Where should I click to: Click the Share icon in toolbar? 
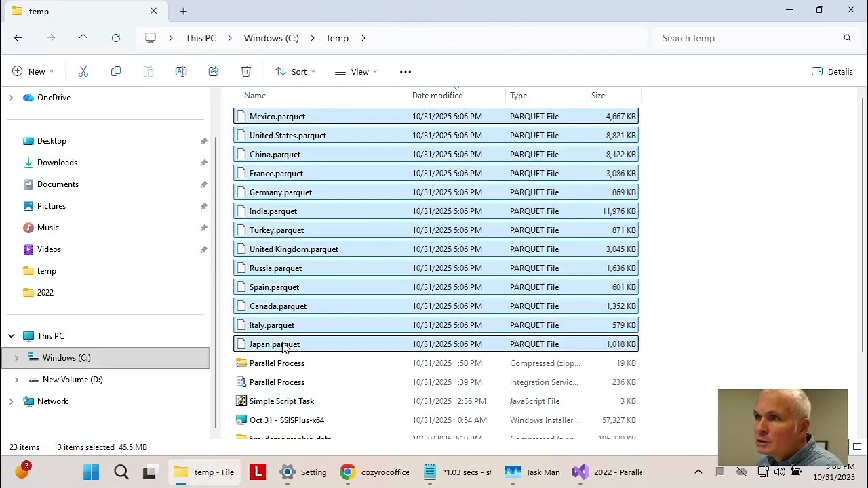coord(214,71)
